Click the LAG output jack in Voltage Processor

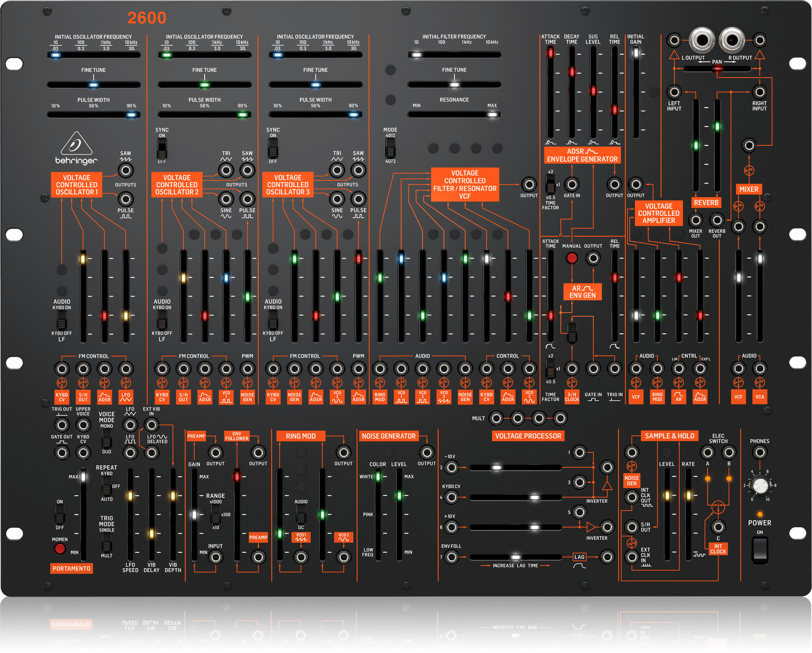coord(607,557)
